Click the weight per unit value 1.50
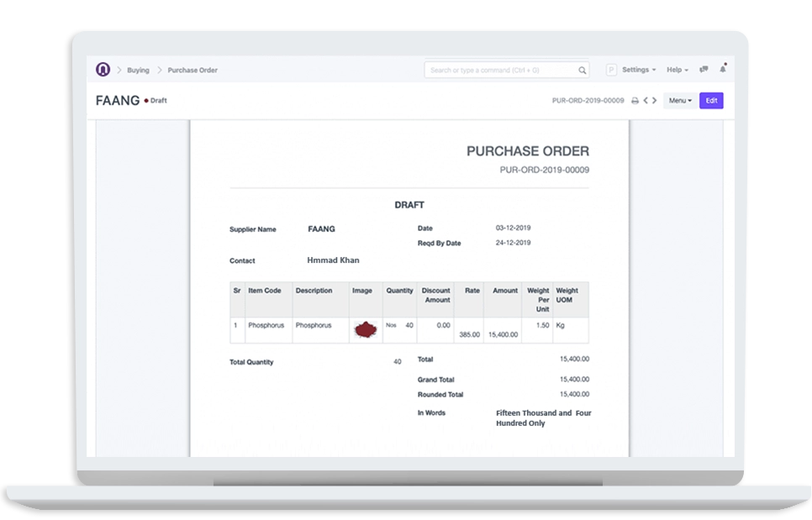Image resolution: width=812 pixels, height=520 pixels. (x=543, y=325)
